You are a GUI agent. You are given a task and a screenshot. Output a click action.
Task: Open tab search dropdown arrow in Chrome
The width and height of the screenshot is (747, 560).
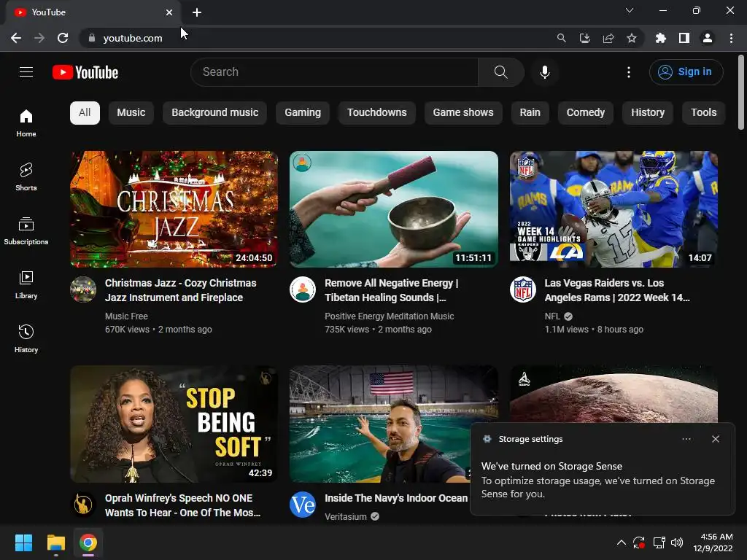coord(630,10)
